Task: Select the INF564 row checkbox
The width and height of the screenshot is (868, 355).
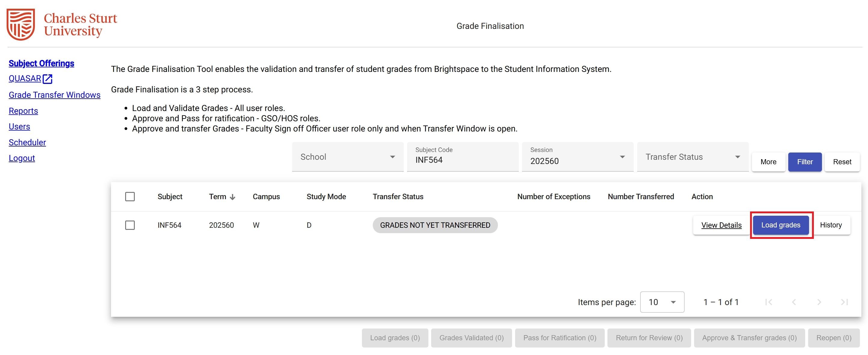Action: click(130, 225)
